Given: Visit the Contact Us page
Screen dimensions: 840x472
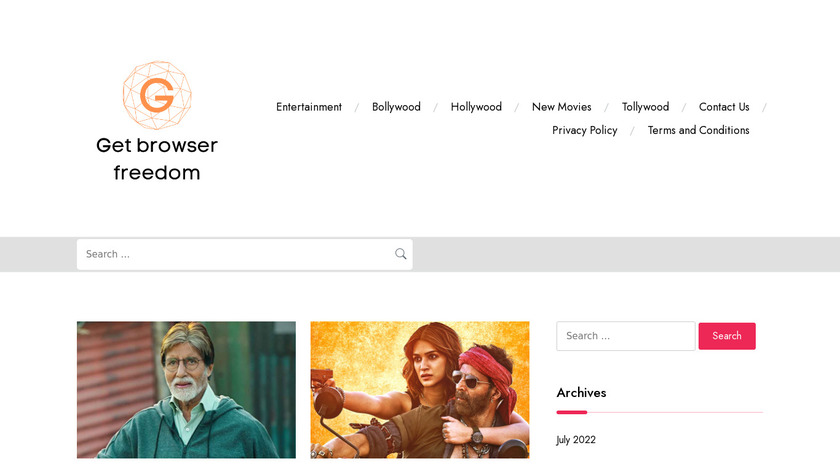Looking at the screenshot, I should [724, 107].
